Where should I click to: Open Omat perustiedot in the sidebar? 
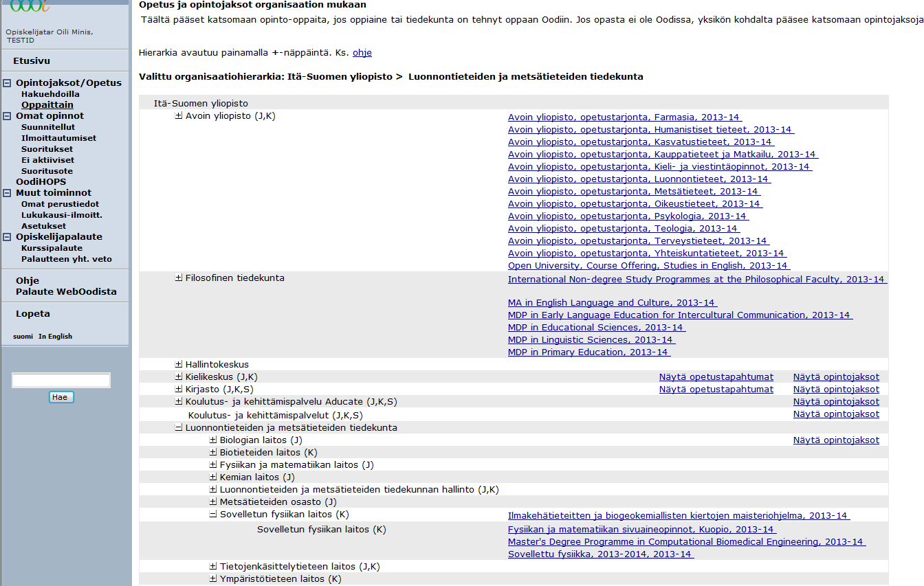pyautogui.click(x=60, y=204)
